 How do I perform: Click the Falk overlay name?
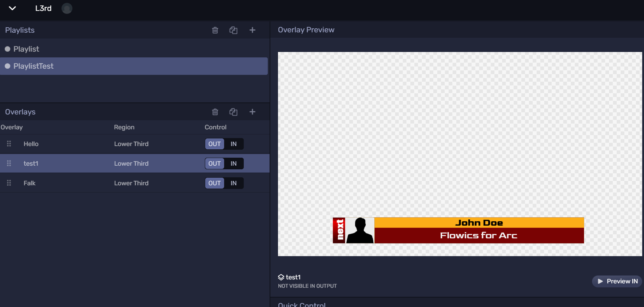click(29, 183)
